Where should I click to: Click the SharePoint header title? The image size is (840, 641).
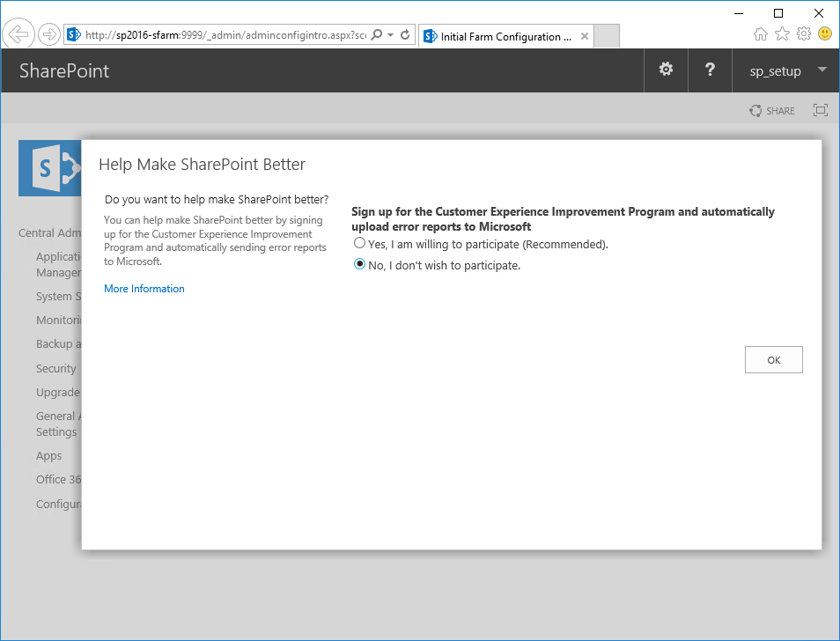(64, 70)
